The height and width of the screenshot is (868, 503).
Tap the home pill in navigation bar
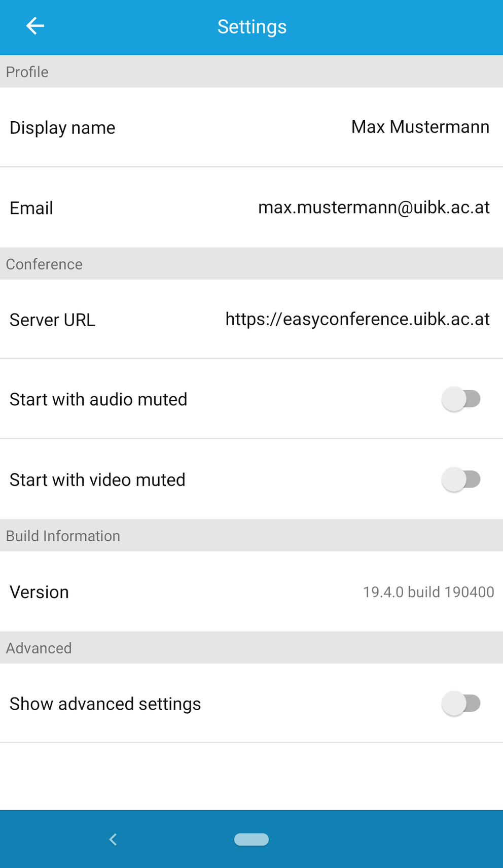[251, 840]
